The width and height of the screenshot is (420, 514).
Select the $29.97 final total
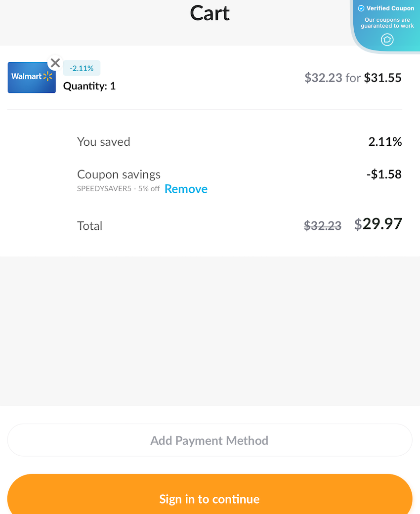378,224
